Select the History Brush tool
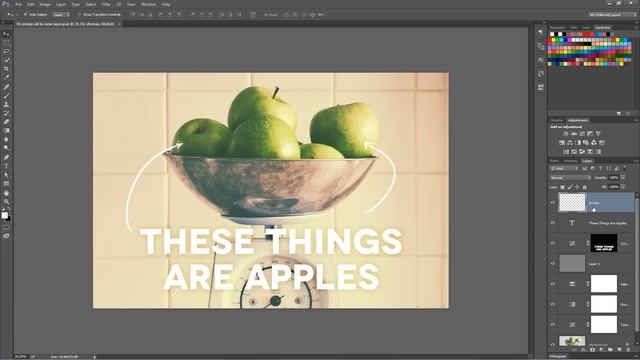Image resolution: width=640 pixels, height=360 pixels. point(6,113)
